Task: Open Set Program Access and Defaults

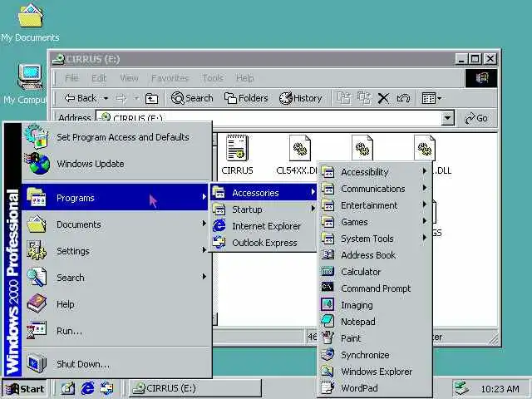Action: pyautogui.click(x=116, y=137)
